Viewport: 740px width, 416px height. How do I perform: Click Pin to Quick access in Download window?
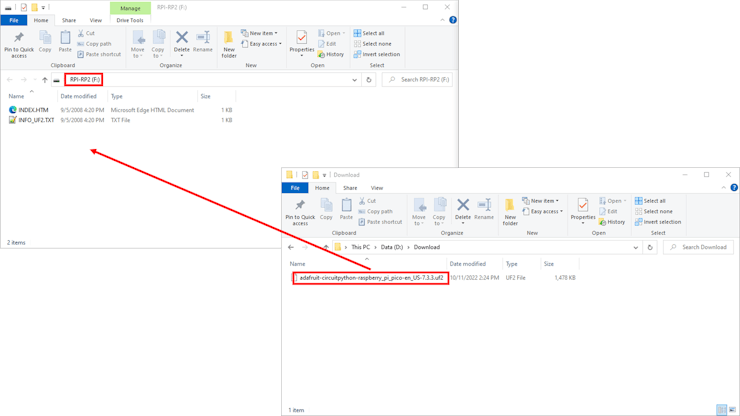[x=300, y=212]
